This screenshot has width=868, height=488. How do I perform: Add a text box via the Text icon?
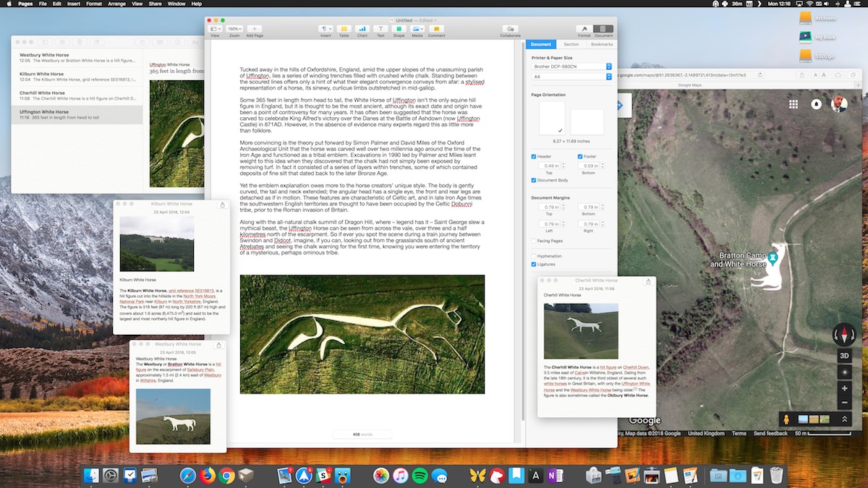(380, 29)
